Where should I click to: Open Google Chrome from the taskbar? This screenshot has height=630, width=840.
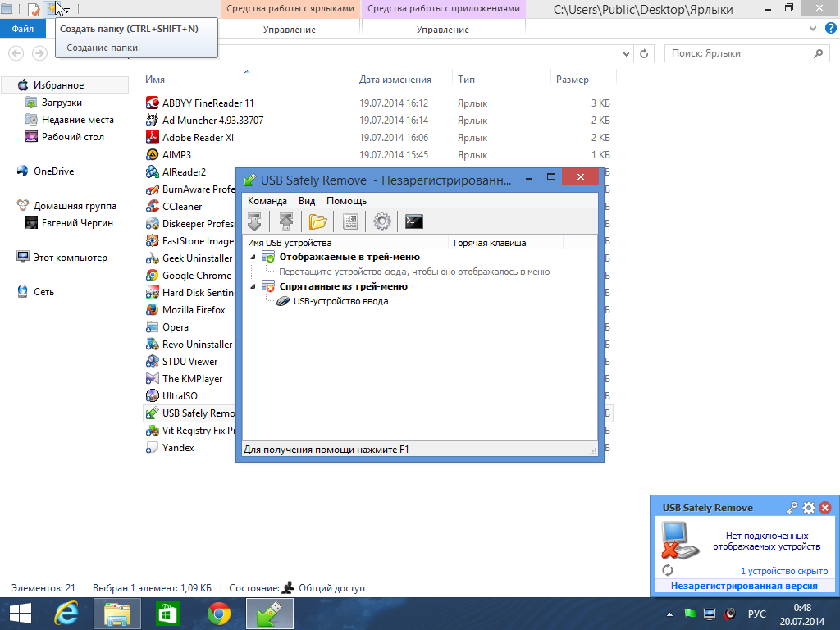click(218, 613)
